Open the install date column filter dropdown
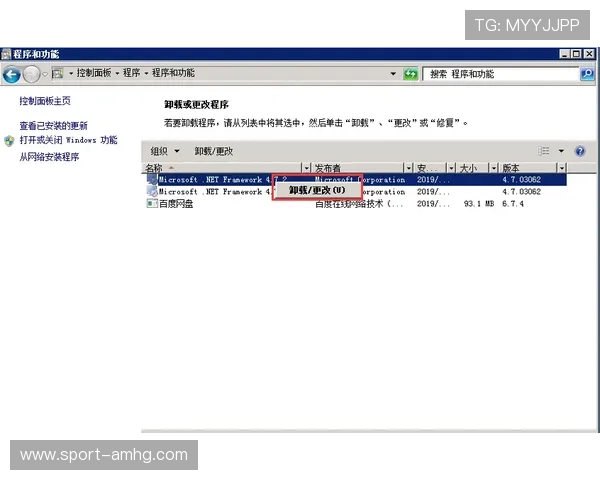The image size is (600, 480). 452,168
